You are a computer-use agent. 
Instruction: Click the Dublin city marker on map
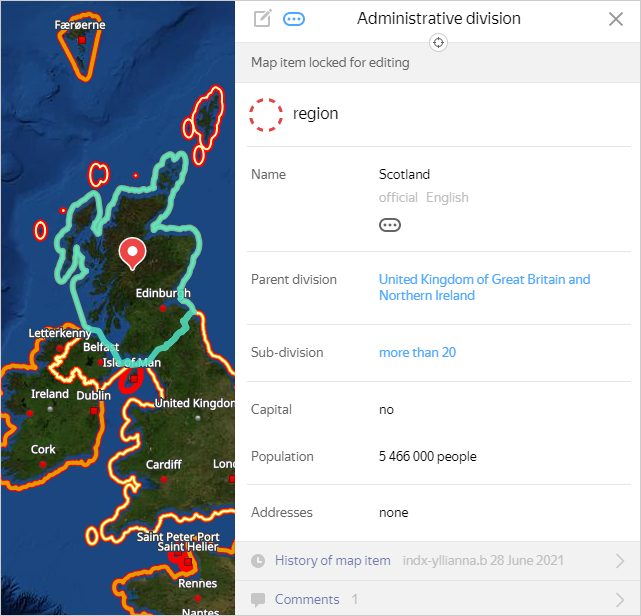[x=94, y=409]
